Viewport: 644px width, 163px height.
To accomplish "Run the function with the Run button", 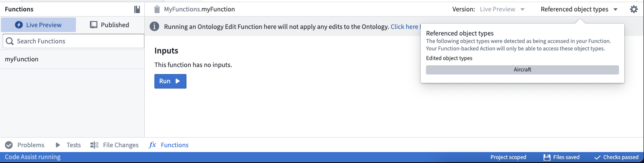I will [x=170, y=81].
